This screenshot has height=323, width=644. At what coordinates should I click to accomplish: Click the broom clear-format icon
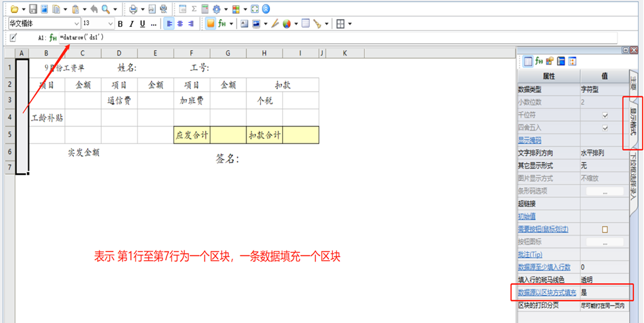click(318, 24)
